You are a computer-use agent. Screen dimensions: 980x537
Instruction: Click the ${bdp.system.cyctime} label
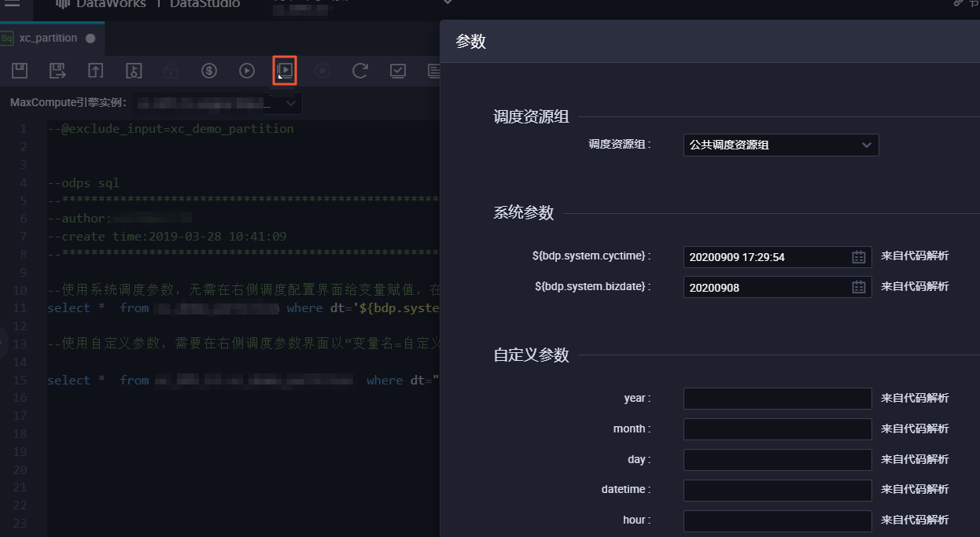point(591,256)
